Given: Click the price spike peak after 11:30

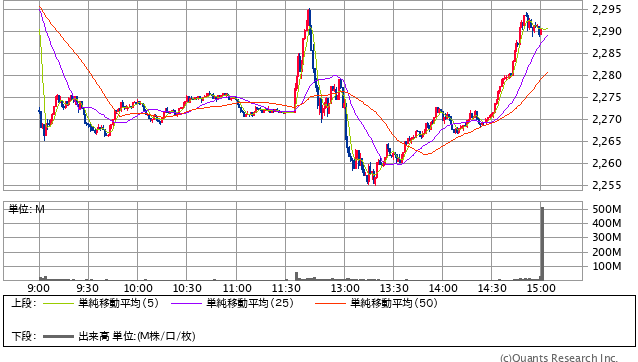Looking at the screenshot, I should coord(309,10).
